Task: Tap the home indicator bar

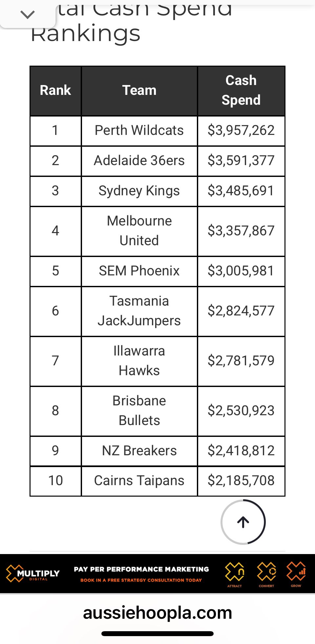Action: click(x=157, y=633)
